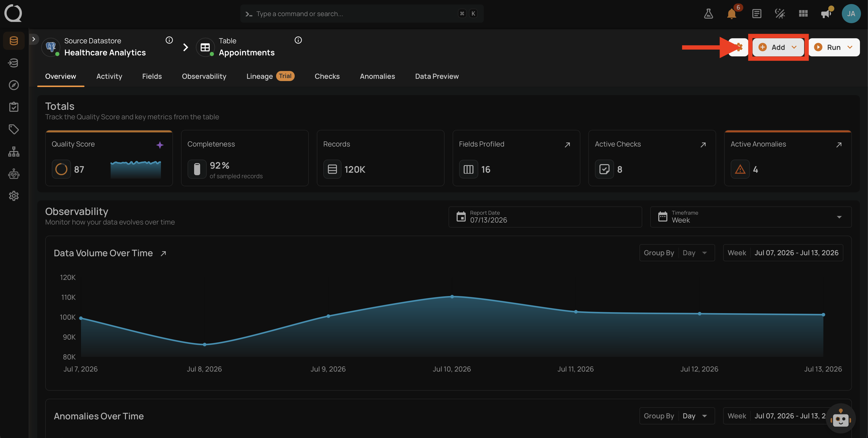Open Data Volume Over Time arrow link
The height and width of the screenshot is (438, 868).
pyautogui.click(x=163, y=253)
